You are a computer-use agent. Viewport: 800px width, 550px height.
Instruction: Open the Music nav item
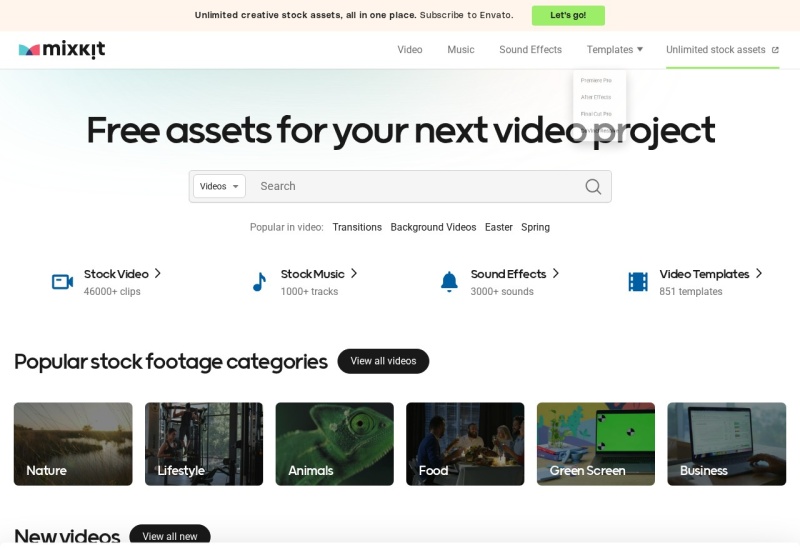[x=461, y=50]
